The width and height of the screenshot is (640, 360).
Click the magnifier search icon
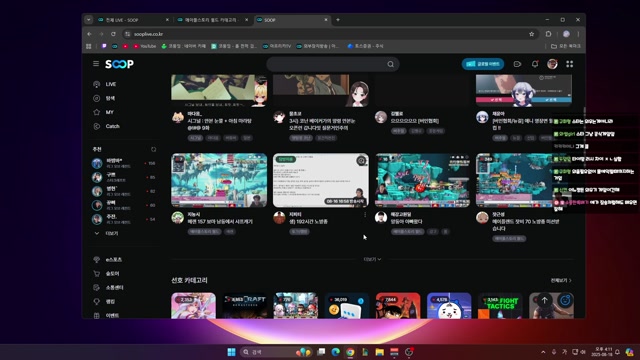coord(391,64)
